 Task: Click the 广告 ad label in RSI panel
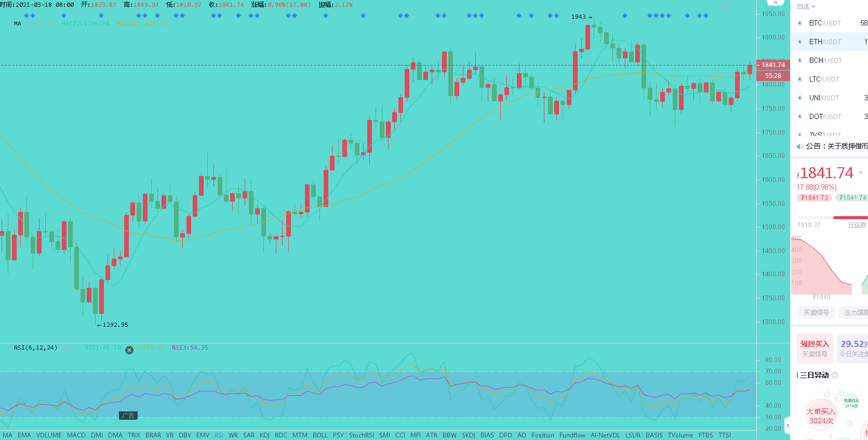tap(128, 416)
